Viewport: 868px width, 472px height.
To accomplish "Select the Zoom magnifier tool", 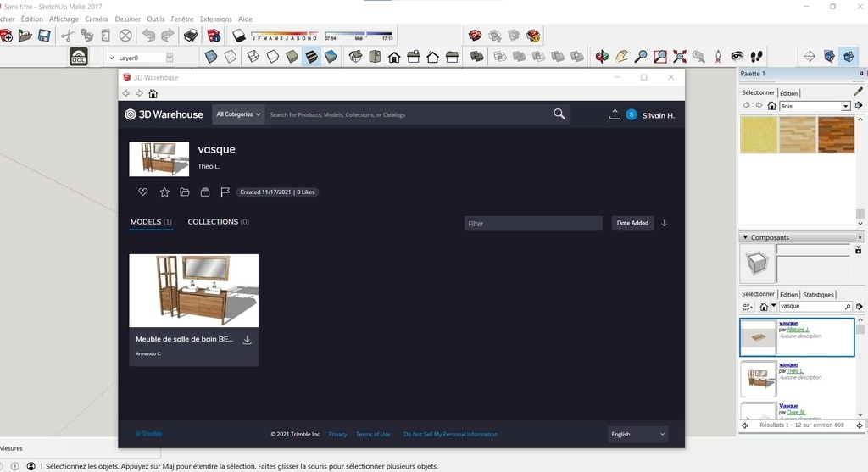I will point(641,57).
